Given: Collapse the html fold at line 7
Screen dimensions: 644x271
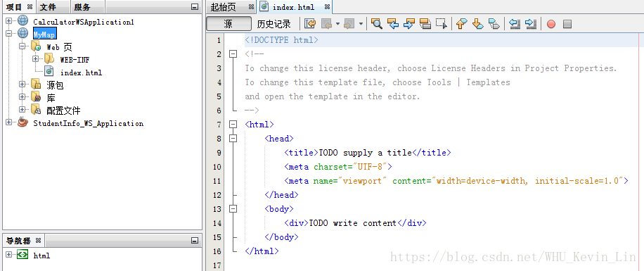Looking at the screenshot, I should tap(233, 124).
